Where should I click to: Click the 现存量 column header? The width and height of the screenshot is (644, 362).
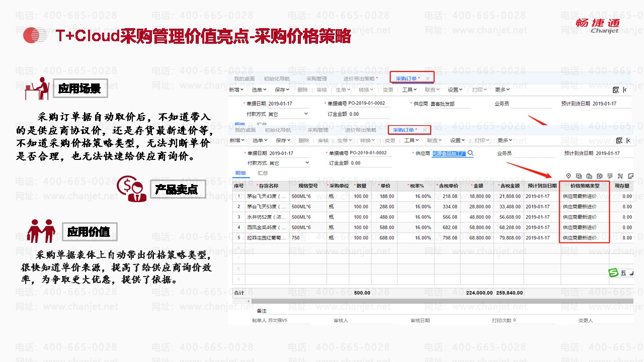622,186
